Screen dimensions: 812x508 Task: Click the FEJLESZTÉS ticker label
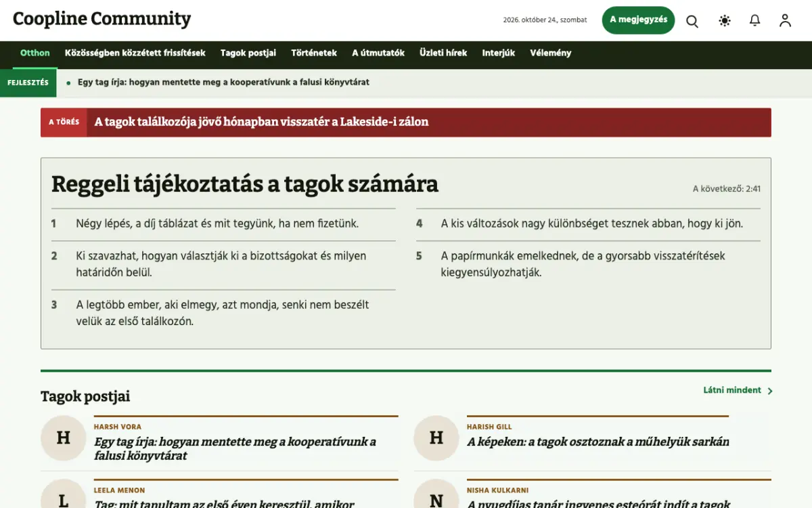click(28, 83)
